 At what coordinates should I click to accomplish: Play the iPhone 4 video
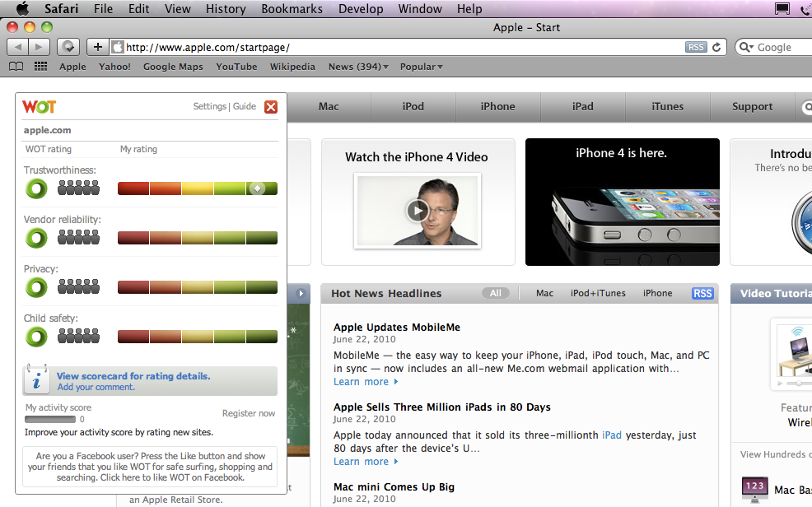pyautogui.click(x=418, y=211)
